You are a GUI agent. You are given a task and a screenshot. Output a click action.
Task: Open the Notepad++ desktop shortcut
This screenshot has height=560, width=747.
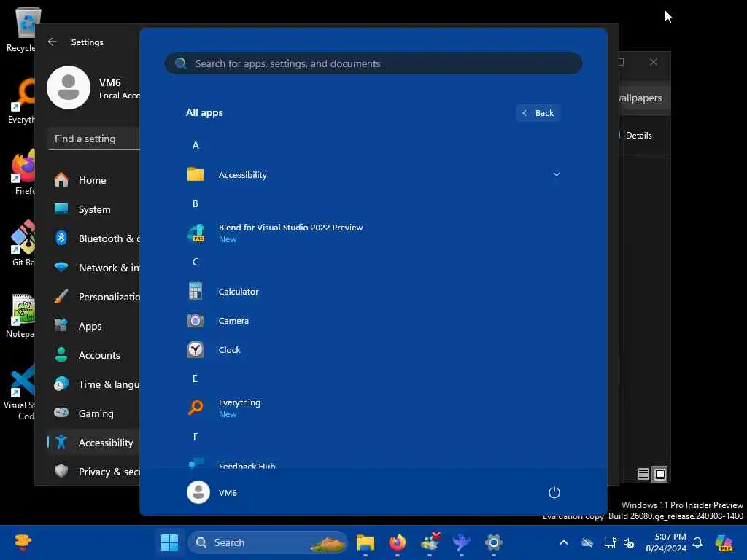(x=20, y=315)
